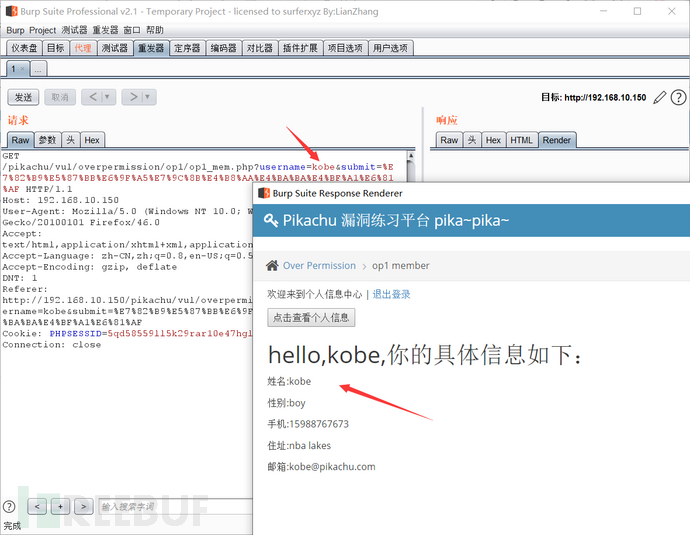Screen dimensions: 690x535
Task: Select the request 参数 params tab
Action: pyautogui.click(x=47, y=140)
